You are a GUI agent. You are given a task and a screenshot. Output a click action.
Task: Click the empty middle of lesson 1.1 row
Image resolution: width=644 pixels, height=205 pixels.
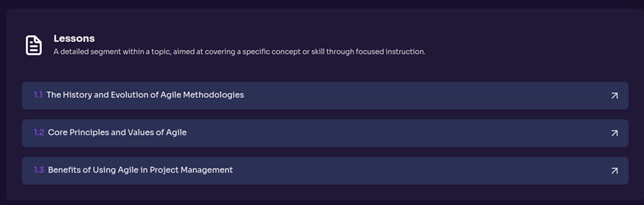[419, 95]
